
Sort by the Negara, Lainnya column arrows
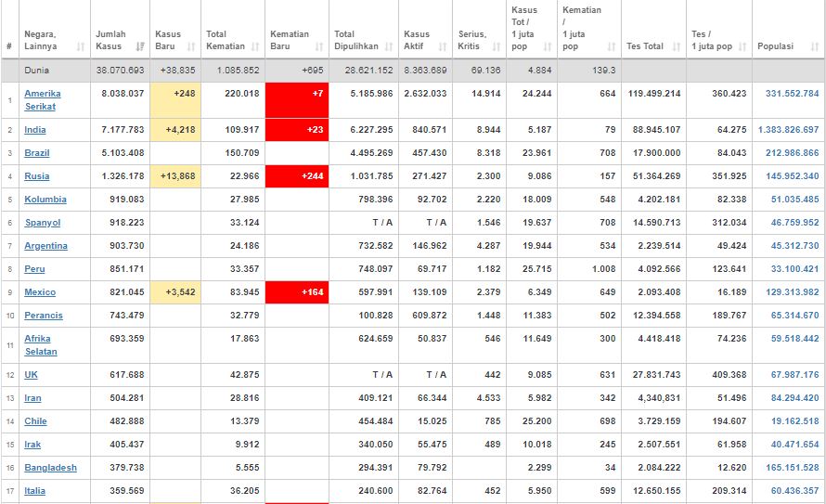point(81,46)
